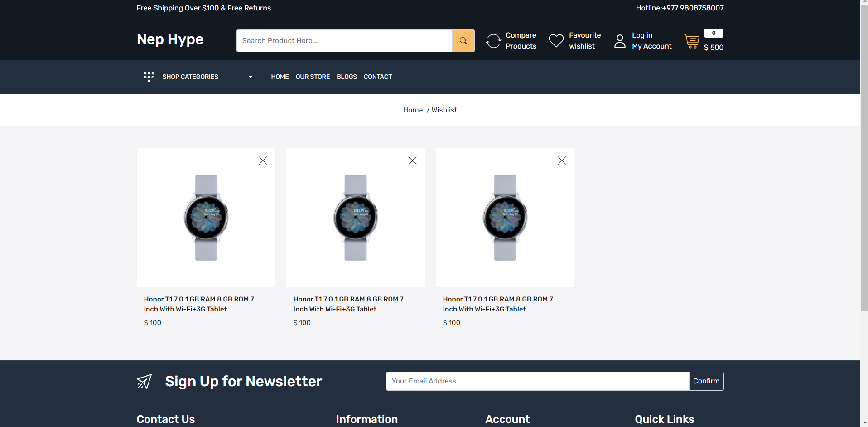This screenshot has height=427, width=868.
Task: Remove the middle wishlist tablet item
Action: click(x=412, y=160)
